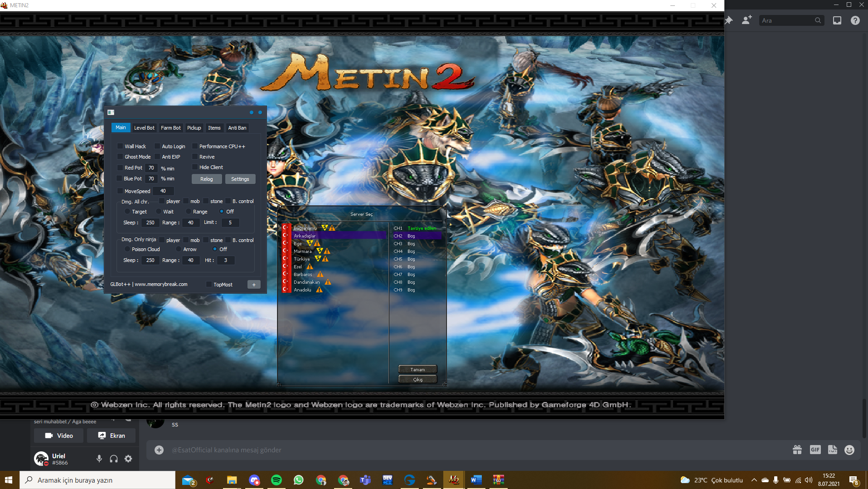Check the Anti EXP box
Screen dimensions: 868x489
[157, 157]
